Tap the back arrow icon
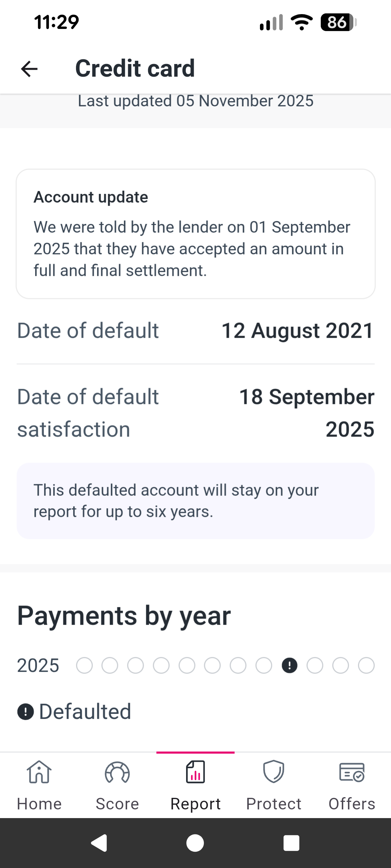The width and height of the screenshot is (391, 868). [x=29, y=69]
